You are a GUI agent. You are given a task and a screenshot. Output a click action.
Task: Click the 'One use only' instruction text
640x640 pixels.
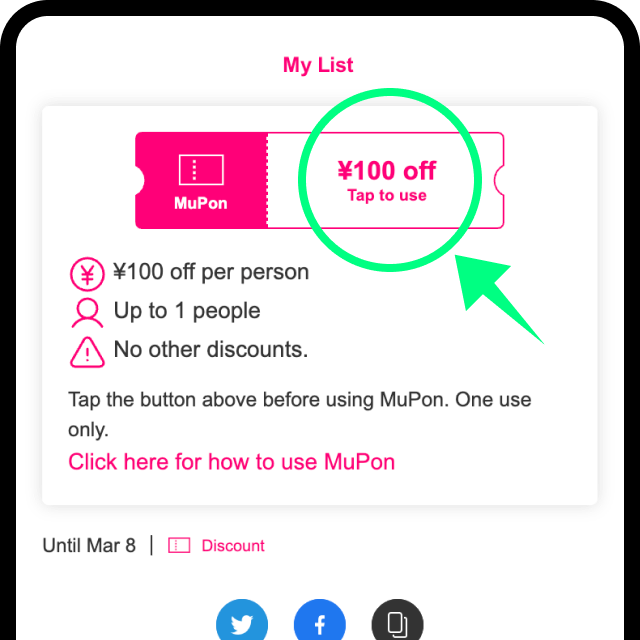300,414
